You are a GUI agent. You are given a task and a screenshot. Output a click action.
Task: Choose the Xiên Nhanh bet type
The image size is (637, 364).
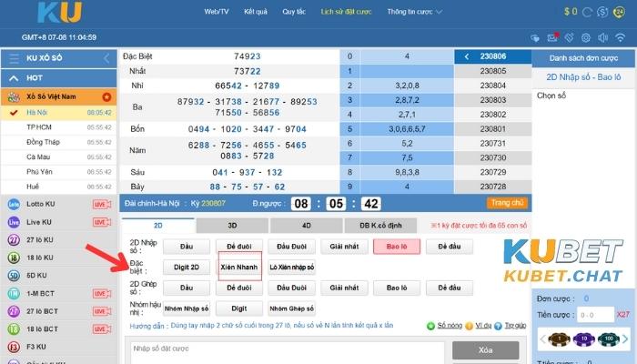[x=238, y=268]
